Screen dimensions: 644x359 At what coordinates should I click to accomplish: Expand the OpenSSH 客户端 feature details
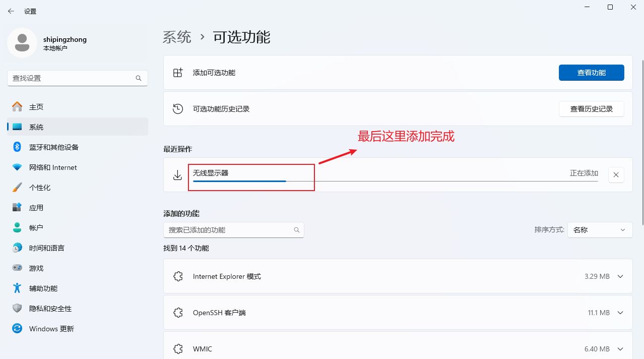(x=620, y=313)
